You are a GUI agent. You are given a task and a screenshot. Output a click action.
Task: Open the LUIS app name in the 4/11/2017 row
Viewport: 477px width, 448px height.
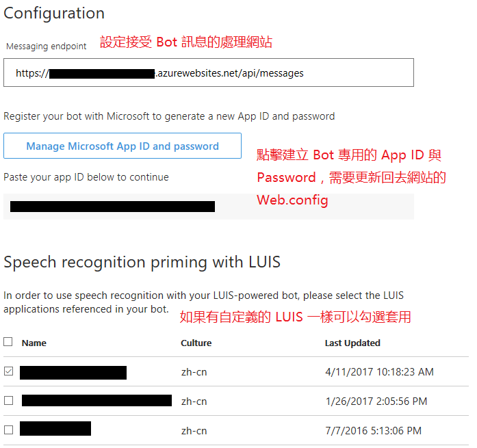73,372
